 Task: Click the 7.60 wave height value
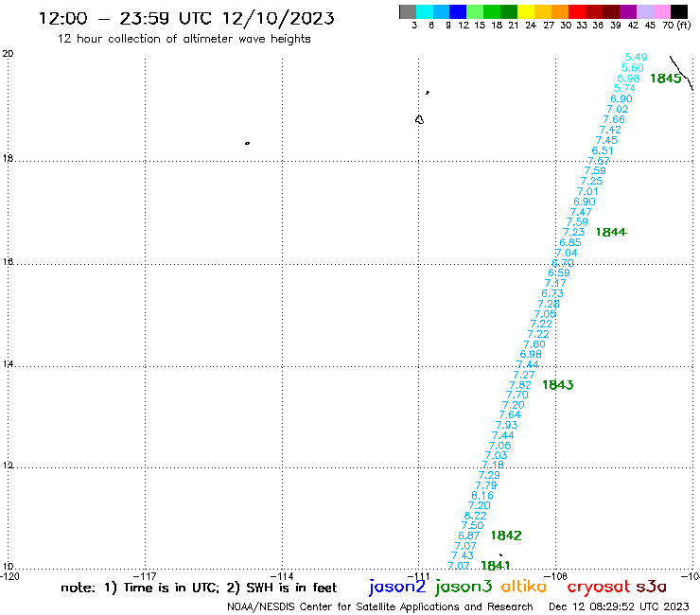tap(534, 344)
